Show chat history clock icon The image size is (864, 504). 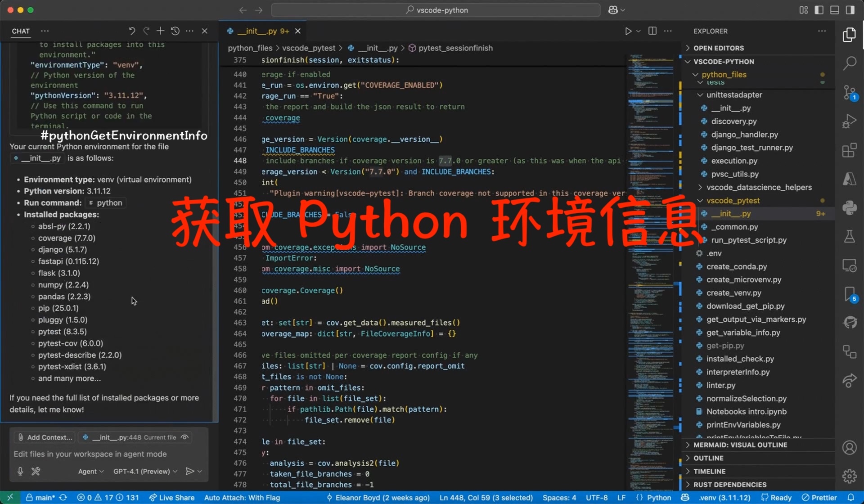coord(175,31)
